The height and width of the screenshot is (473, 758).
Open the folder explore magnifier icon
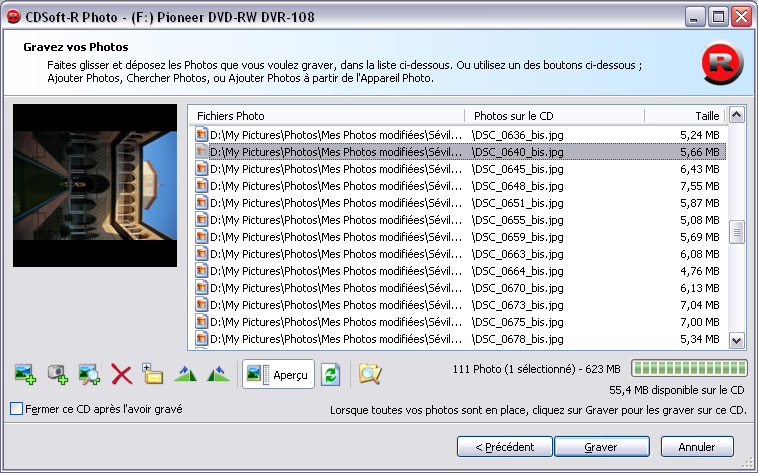(x=370, y=374)
